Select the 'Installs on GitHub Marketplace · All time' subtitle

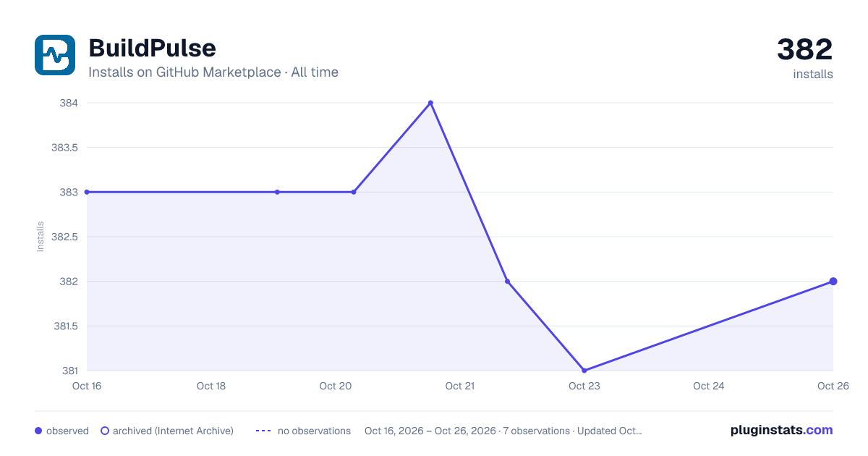click(213, 72)
